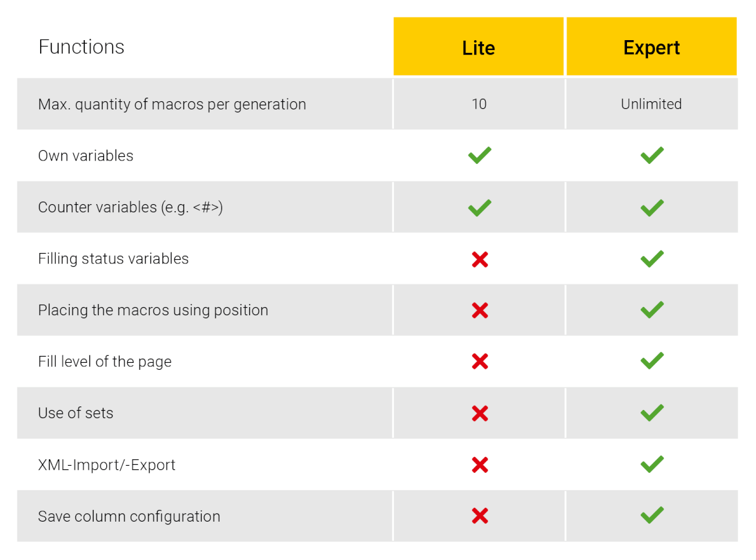Click the Lite checkmark for Own variables
The height and width of the screenshot is (560, 756).
479,155
